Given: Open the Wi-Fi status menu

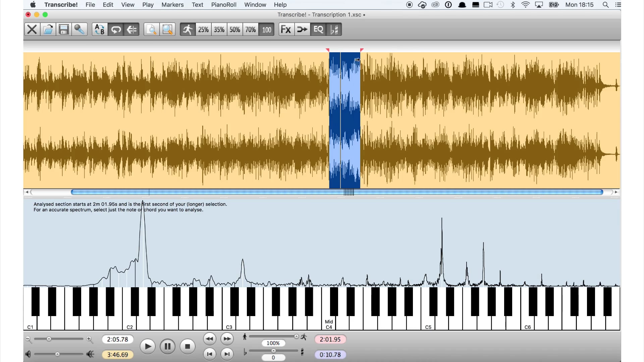Looking at the screenshot, I should coord(526,5).
